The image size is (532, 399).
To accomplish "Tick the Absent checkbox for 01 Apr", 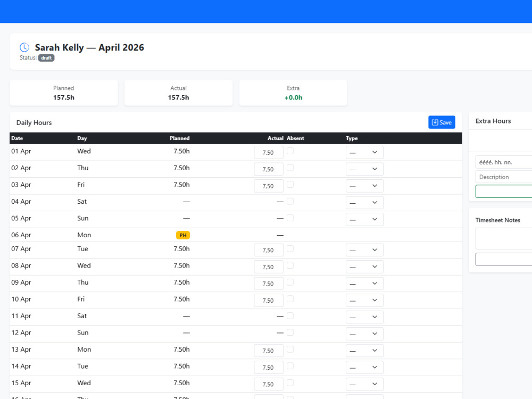I will click(290, 151).
